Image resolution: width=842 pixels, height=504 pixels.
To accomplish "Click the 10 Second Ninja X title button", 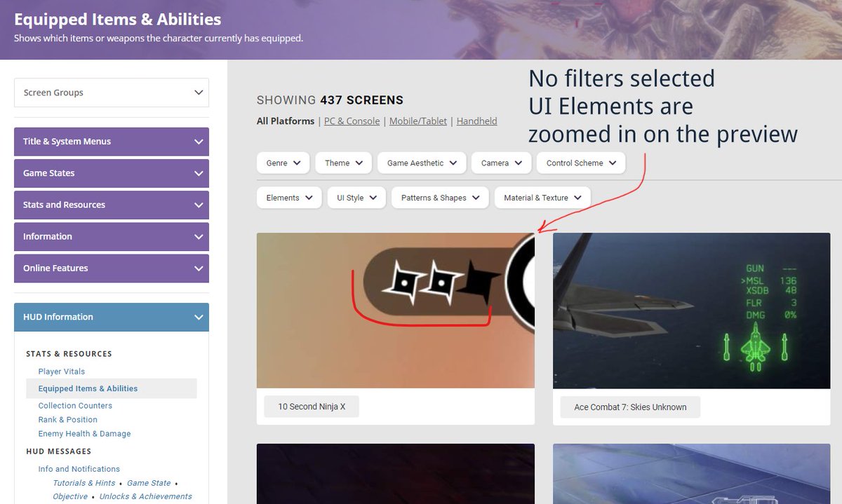I will (x=312, y=407).
